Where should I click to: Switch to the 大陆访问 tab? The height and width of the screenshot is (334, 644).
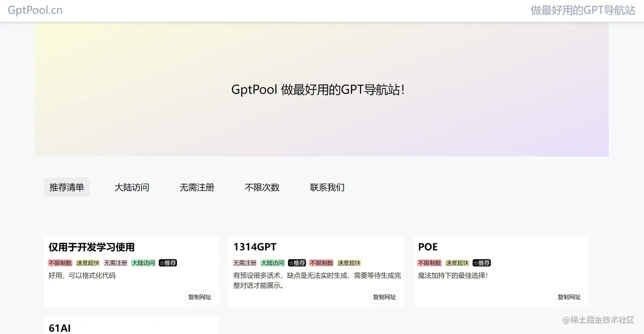point(132,187)
